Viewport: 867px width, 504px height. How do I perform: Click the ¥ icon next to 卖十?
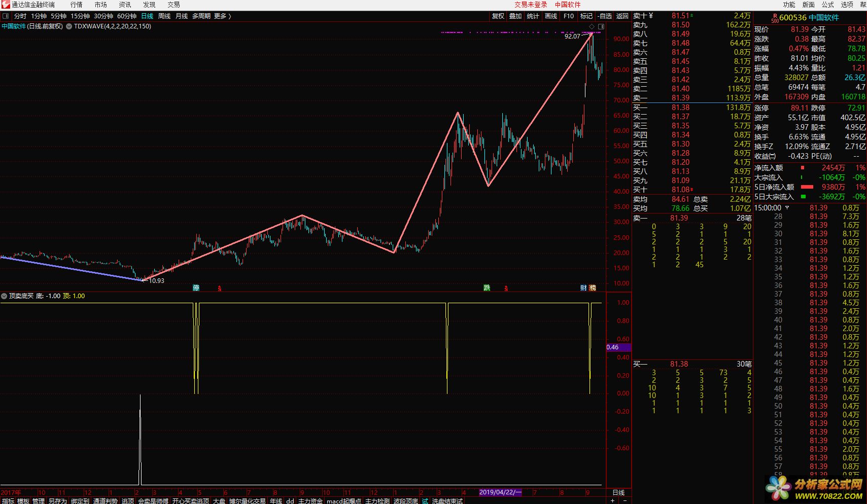[x=650, y=16]
